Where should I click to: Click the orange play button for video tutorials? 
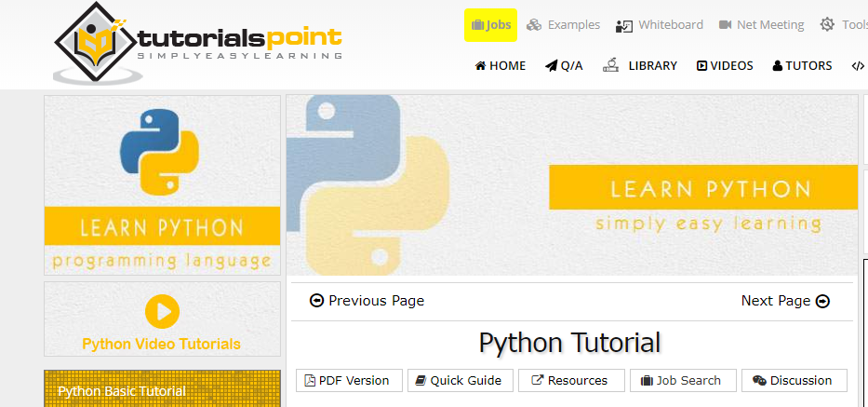coord(162,312)
